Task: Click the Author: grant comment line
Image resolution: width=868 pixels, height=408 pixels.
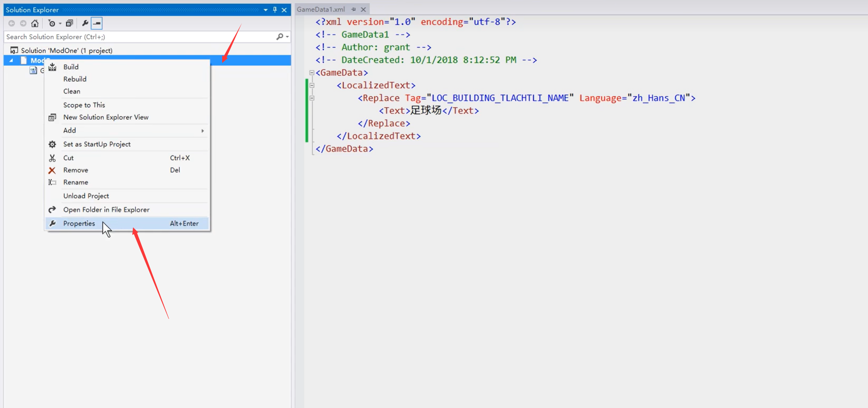Action: [x=373, y=47]
